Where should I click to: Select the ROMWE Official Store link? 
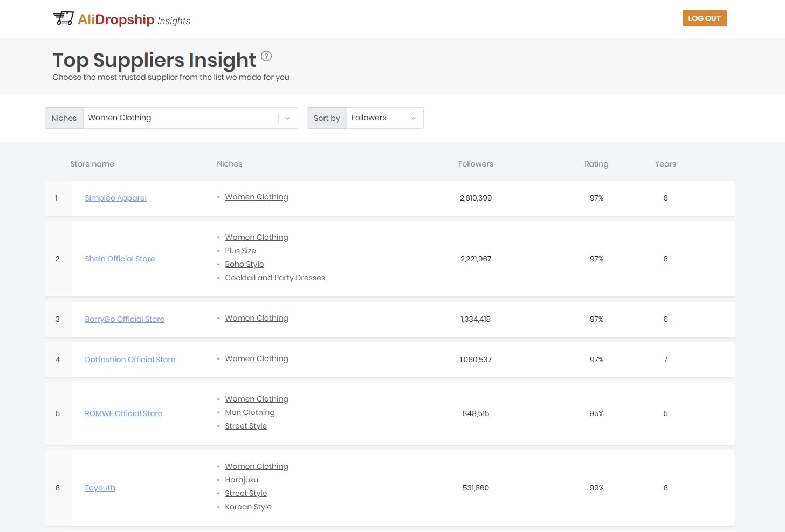123,413
